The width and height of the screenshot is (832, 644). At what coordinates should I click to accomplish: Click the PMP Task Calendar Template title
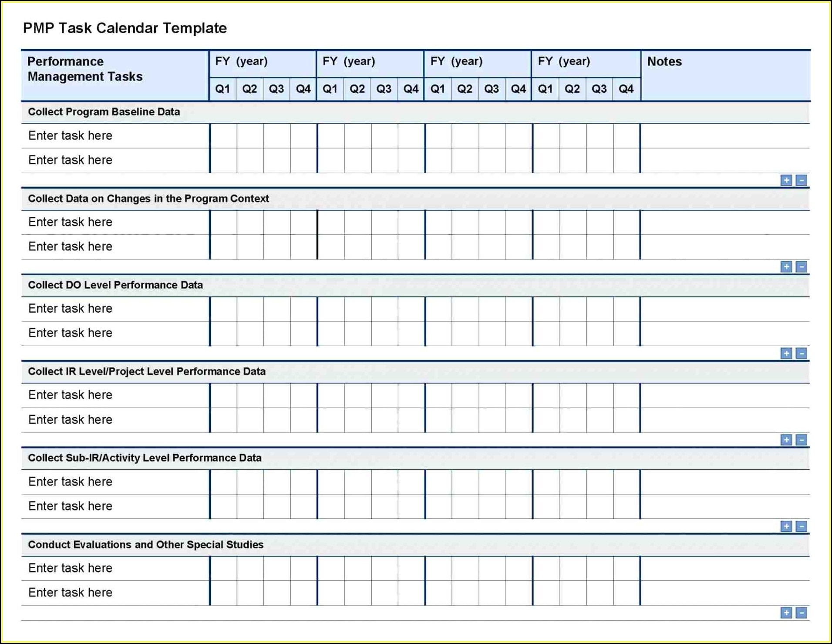(125, 28)
